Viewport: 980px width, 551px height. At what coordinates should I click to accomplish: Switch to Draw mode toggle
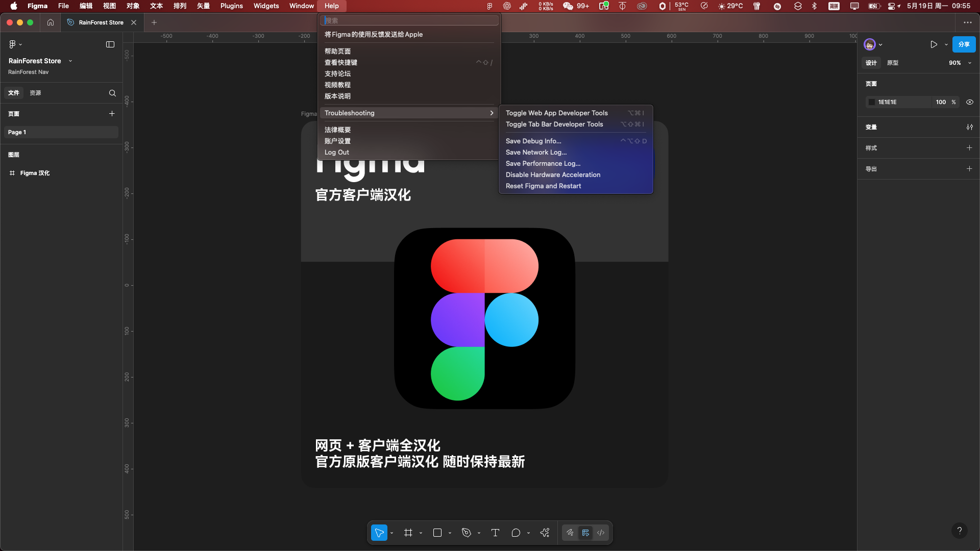570,533
